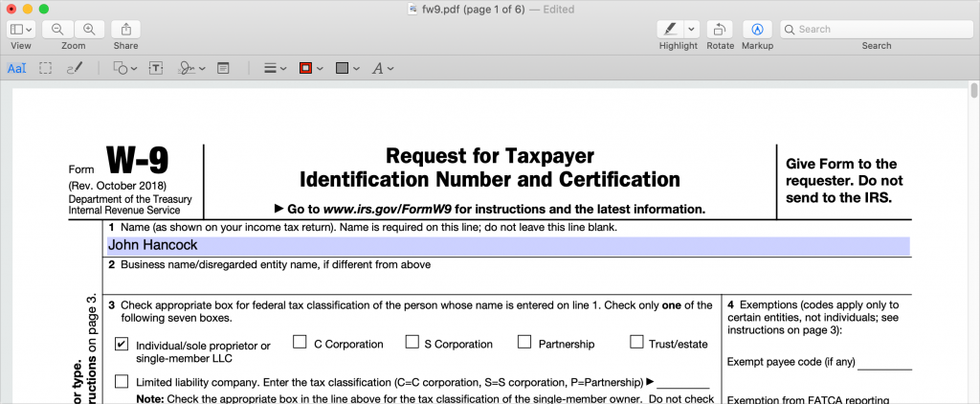This screenshot has width=980, height=404.
Task: Open the Highlight color dropdown arrow
Action: (x=692, y=30)
